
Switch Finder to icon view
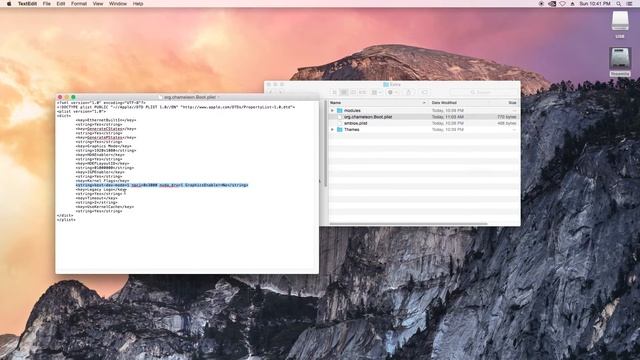(334, 92)
